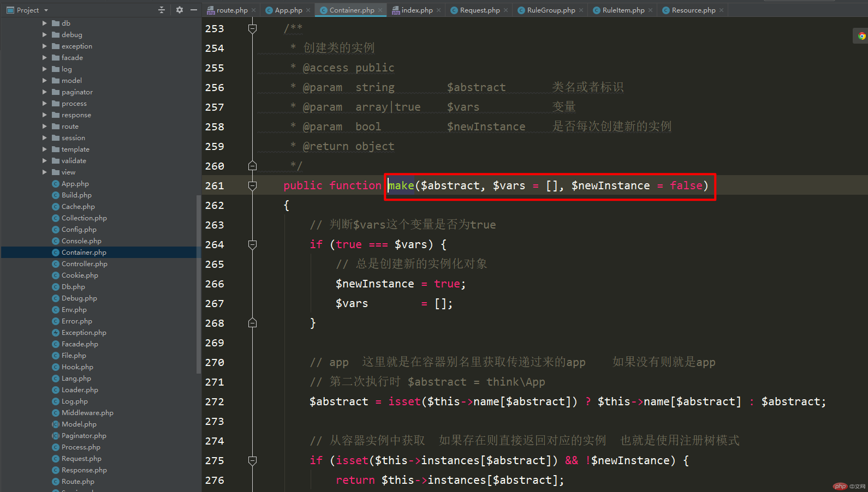Image resolution: width=868 pixels, height=492 pixels.
Task: Open Project panel settings gear
Action: point(180,10)
